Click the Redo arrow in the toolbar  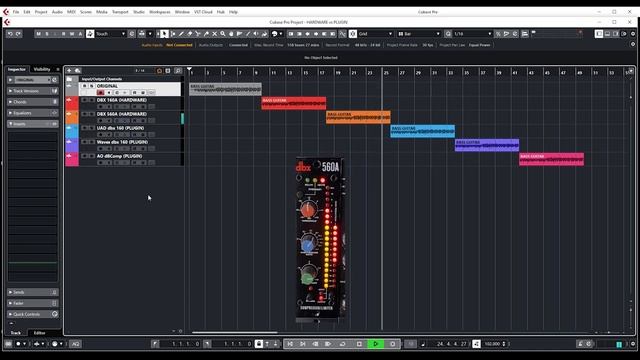(18, 34)
